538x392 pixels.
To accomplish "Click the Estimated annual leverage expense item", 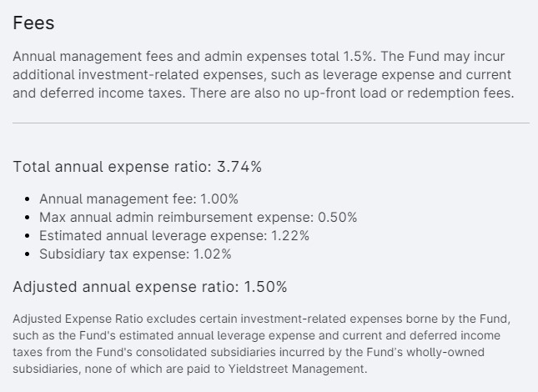I will [174, 236].
